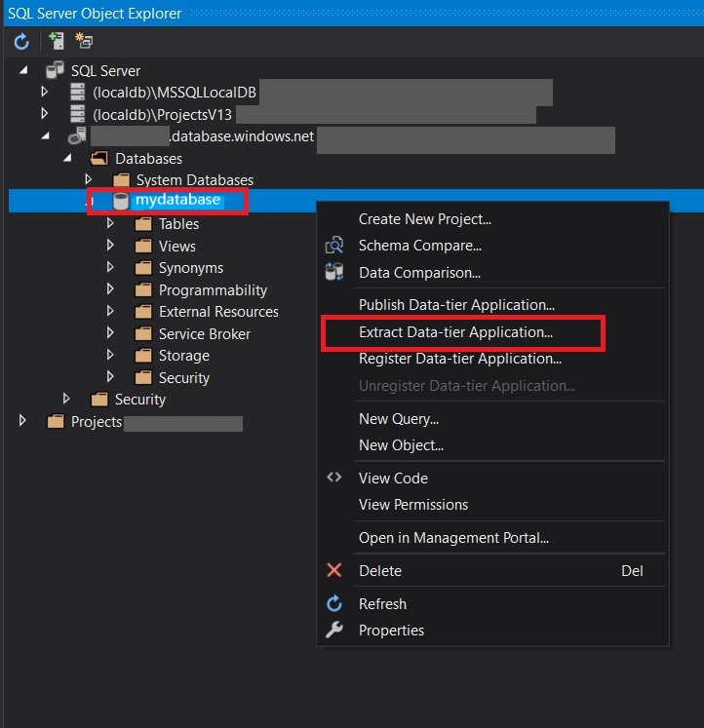
Task: Click the Schema Compare magnifier icon
Action: click(x=334, y=246)
